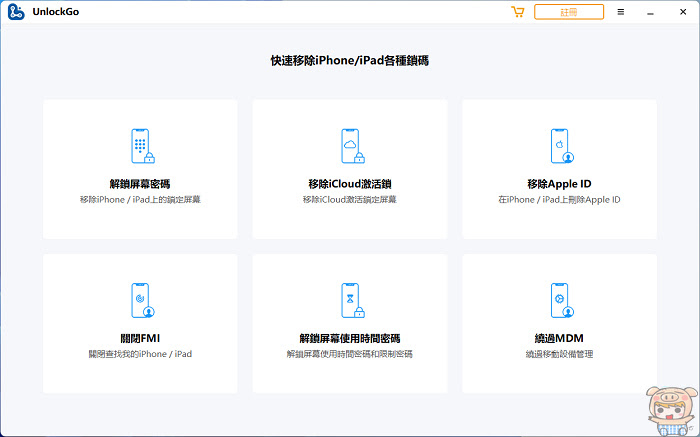Select 繞過MDM title
This screenshot has width=700, height=437.
point(559,338)
